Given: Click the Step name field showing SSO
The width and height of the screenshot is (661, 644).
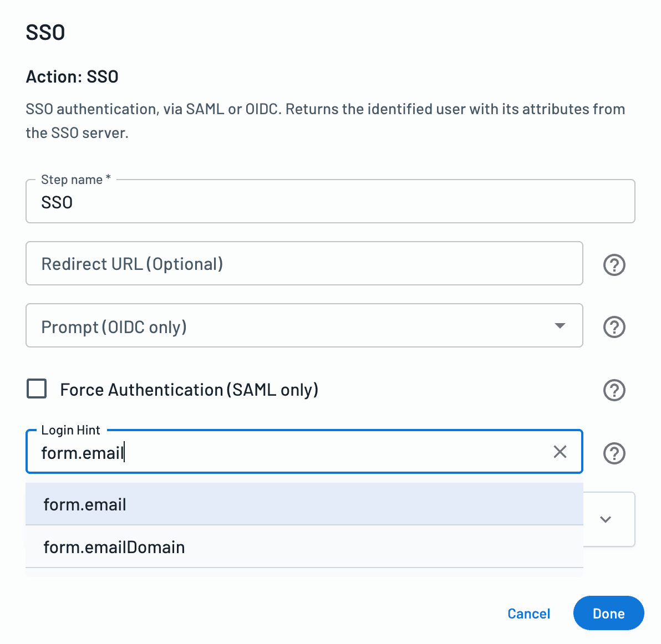Looking at the screenshot, I should [330, 202].
